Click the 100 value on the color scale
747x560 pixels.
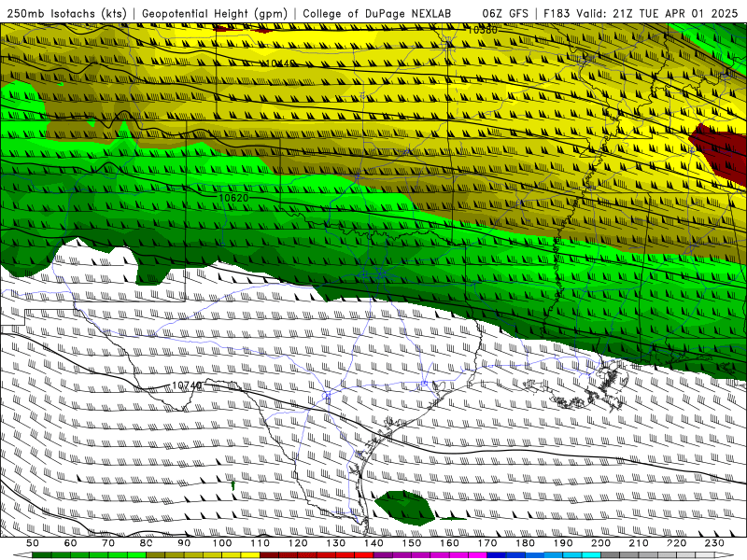click(222, 543)
